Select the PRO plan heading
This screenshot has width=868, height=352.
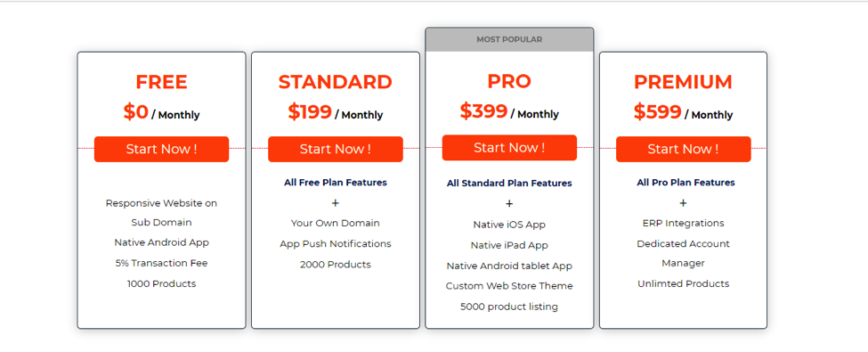tap(509, 81)
